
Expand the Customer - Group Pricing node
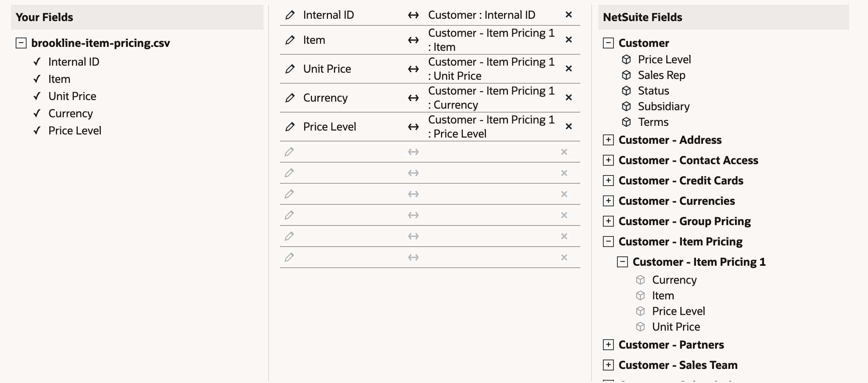[x=608, y=221]
